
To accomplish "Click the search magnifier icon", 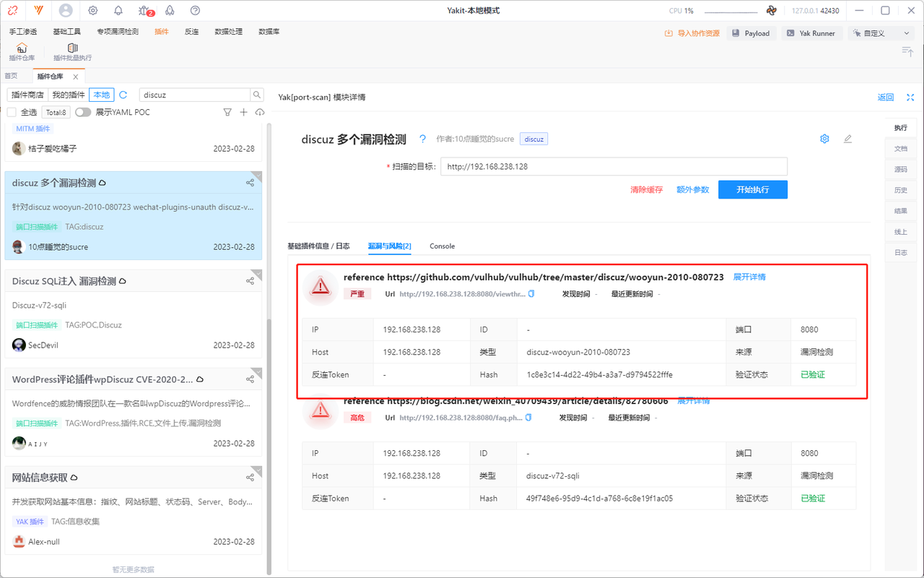I will (257, 95).
